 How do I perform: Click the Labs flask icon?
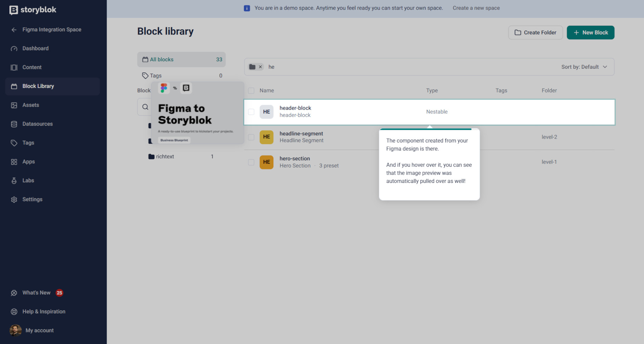click(14, 181)
